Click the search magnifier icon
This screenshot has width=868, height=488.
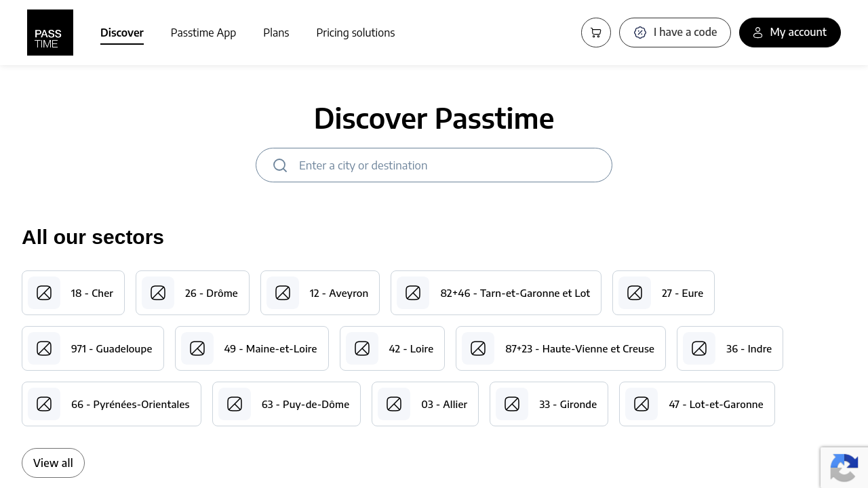point(280,165)
